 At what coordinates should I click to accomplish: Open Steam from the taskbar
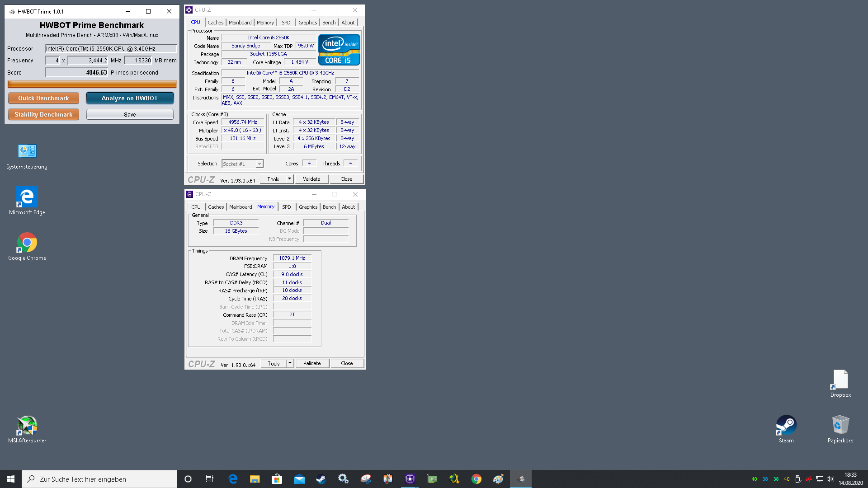(x=321, y=479)
